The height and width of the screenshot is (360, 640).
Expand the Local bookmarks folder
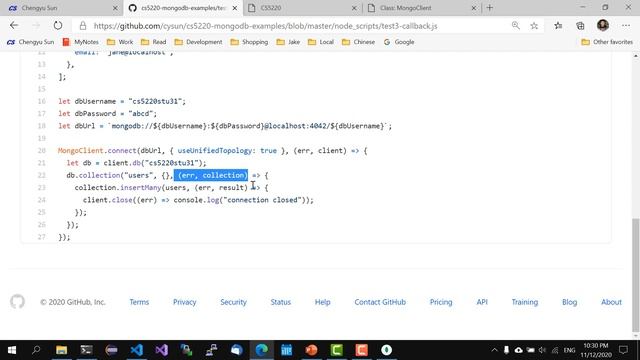[321, 42]
